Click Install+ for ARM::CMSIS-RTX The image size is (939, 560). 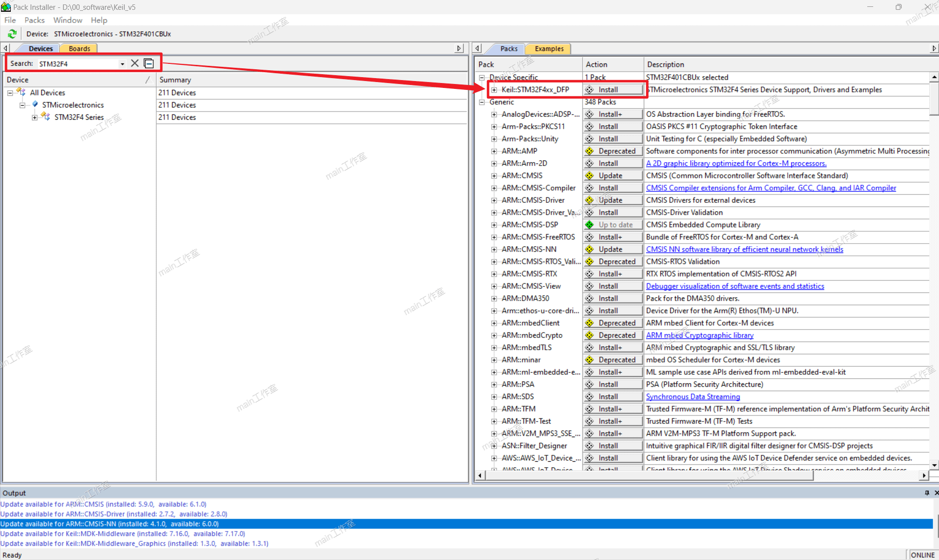click(613, 274)
